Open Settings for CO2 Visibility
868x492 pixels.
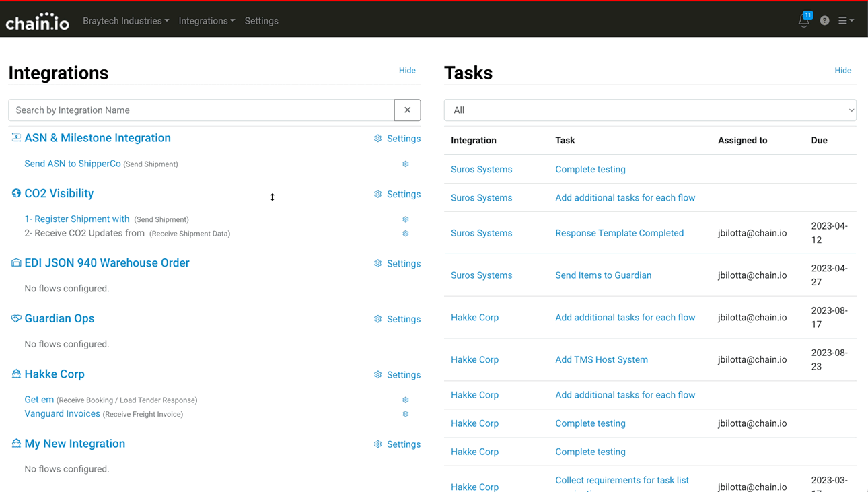coord(397,195)
